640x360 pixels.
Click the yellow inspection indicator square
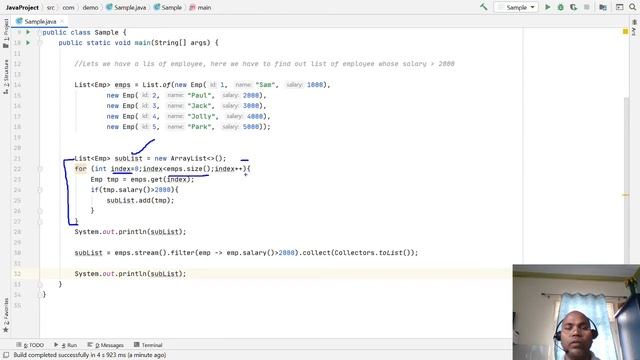pyautogui.click(x=625, y=31)
